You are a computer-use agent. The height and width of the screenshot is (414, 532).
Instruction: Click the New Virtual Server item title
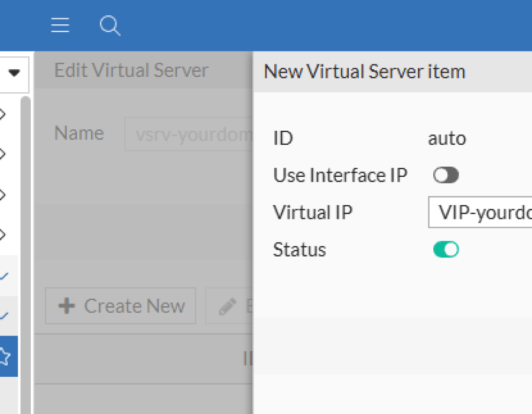click(x=364, y=72)
